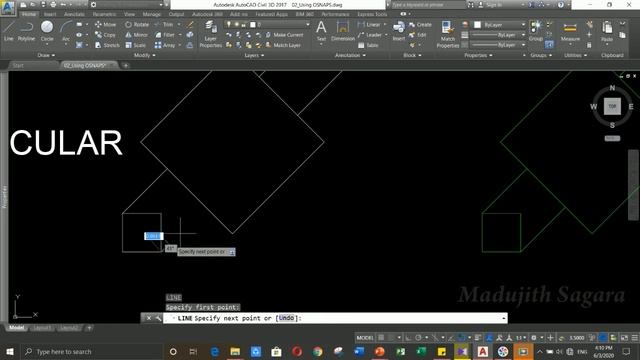Screen dimensions: 640x360
Task: Click Windows Type here to search box
Action: (x=93, y=351)
